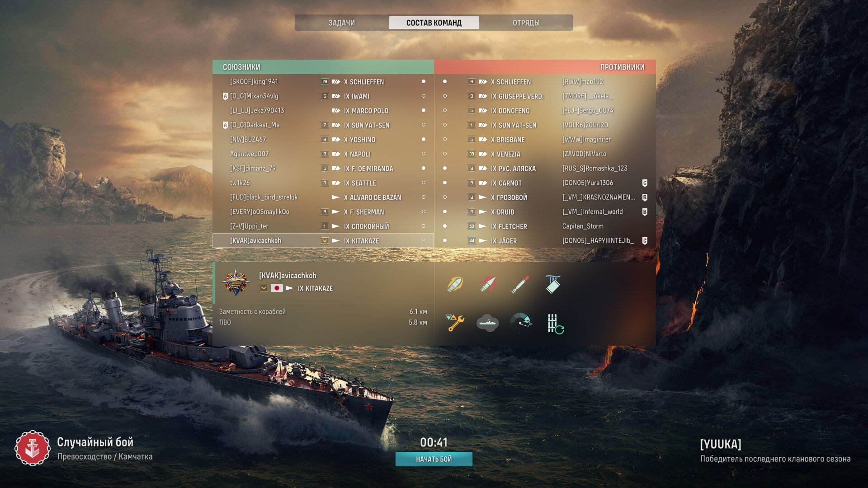Image resolution: width=868 pixels, height=488 pixels.
Task: Click the status circle beside SCHLIEFFEN ally
Action: click(424, 82)
